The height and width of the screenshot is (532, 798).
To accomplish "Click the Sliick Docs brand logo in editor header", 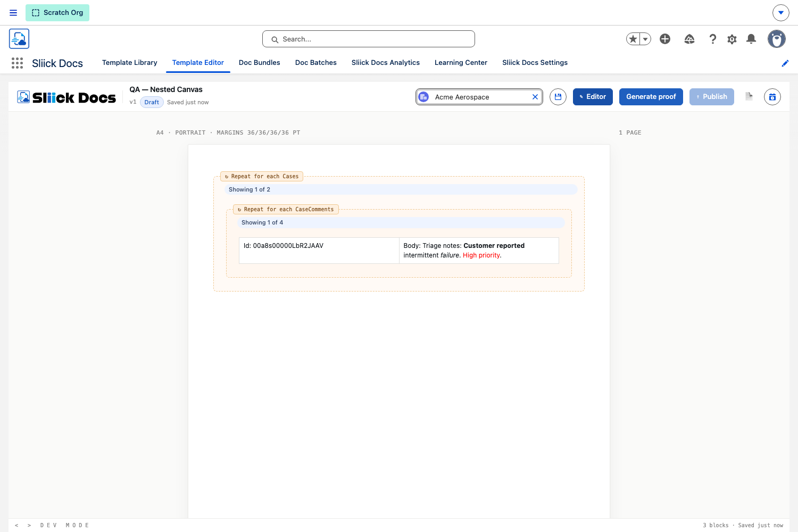I will coord(66,97).
